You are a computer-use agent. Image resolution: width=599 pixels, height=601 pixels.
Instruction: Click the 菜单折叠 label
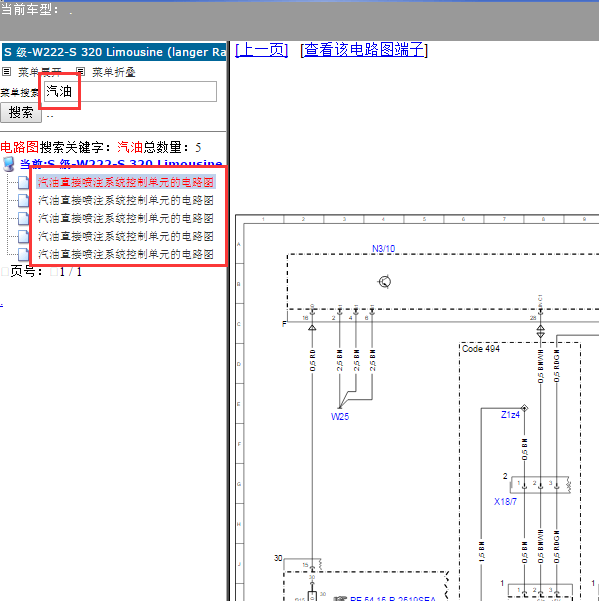[114, 72]
